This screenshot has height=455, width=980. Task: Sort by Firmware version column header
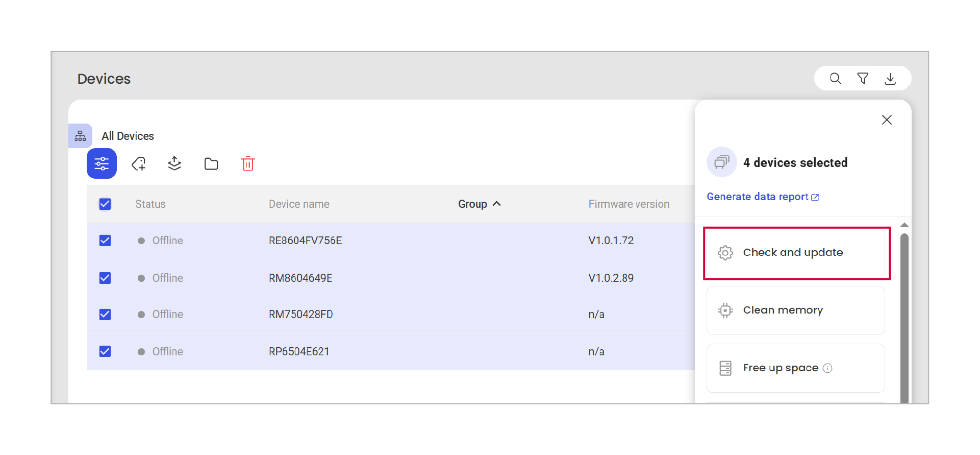(x=629, y=204)
